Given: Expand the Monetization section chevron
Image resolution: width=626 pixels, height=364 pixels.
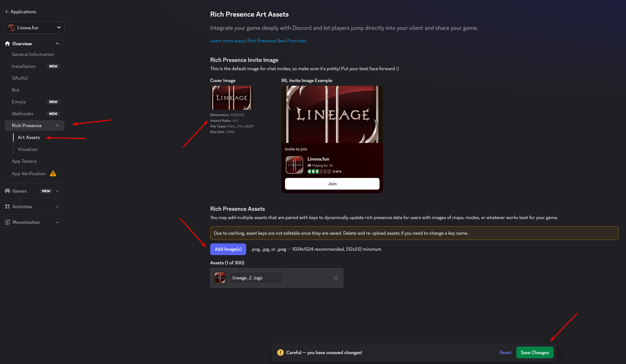Looking at the screenshot, I should click(57, 222).
